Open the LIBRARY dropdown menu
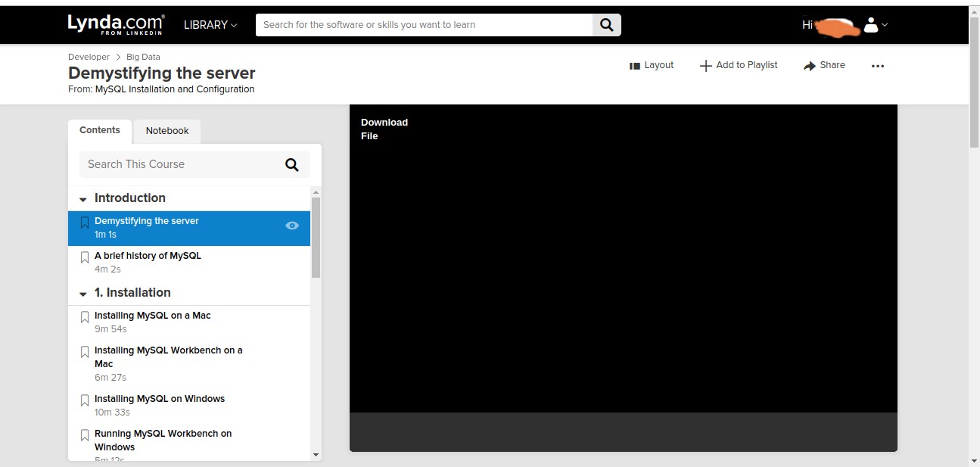Image resolution: width=980 pixels, height=467 pixels. (x=210, y=25)
